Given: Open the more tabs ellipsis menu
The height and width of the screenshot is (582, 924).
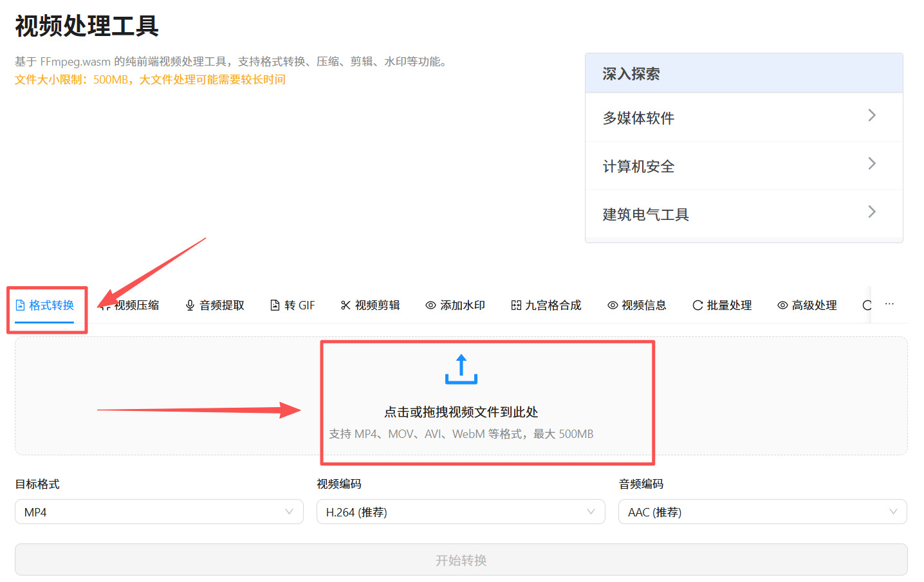Looking at the screenshot, I should 889,304.
